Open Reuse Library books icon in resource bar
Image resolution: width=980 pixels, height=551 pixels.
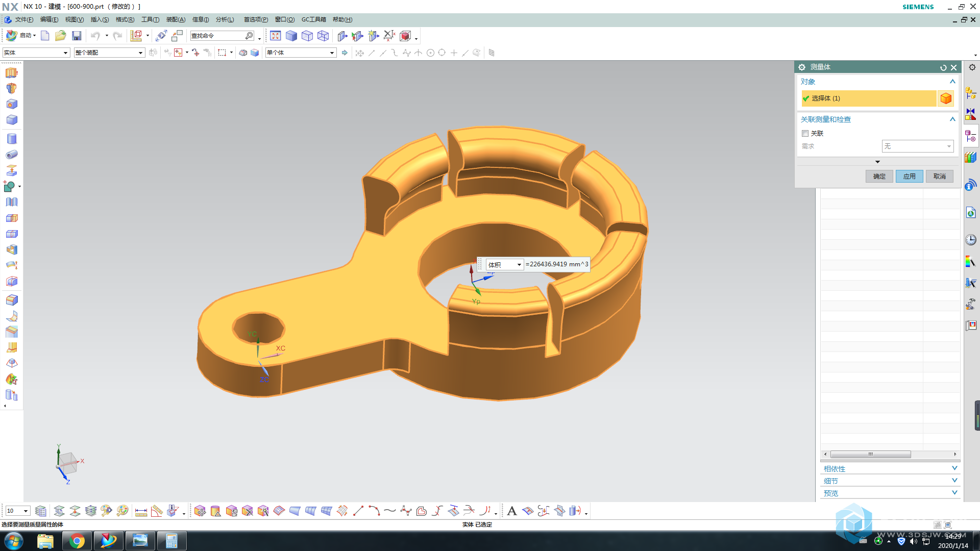971,158
